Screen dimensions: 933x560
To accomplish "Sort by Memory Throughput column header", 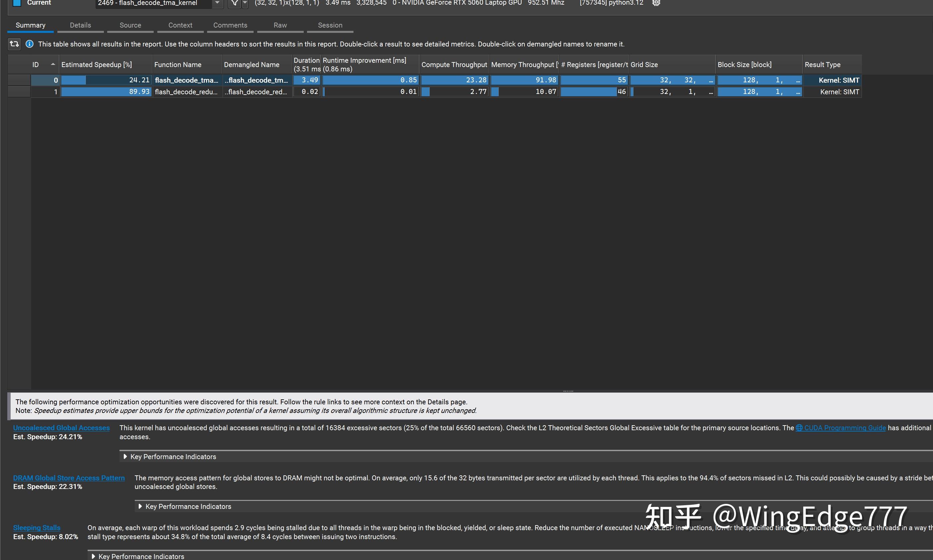I will [x=524, y=64].
